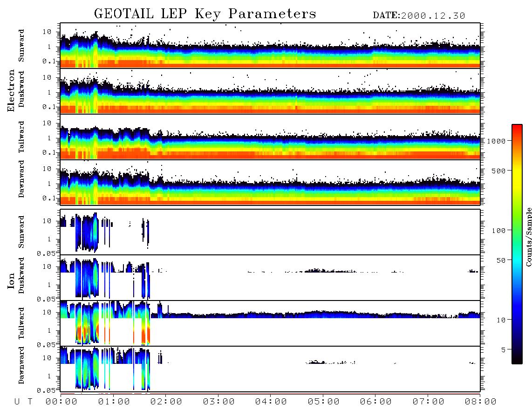Select the Ion Sunward panel label

coord(21,232)
